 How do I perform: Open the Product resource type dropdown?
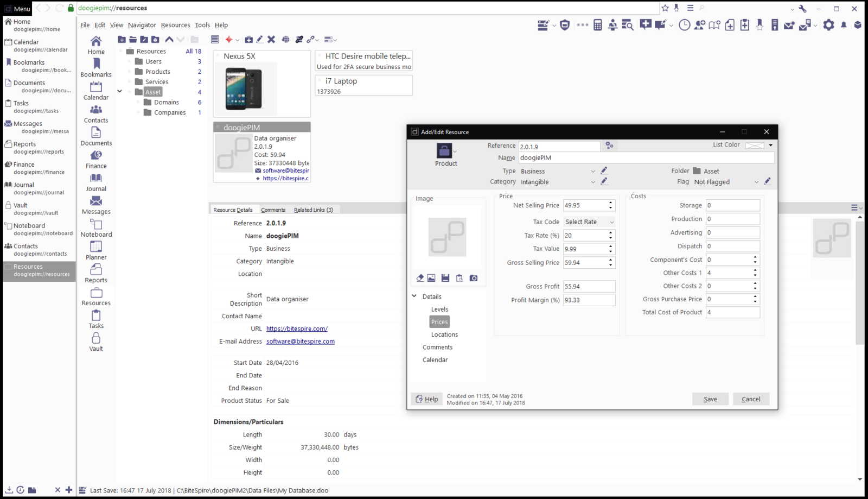click(455, 151)
